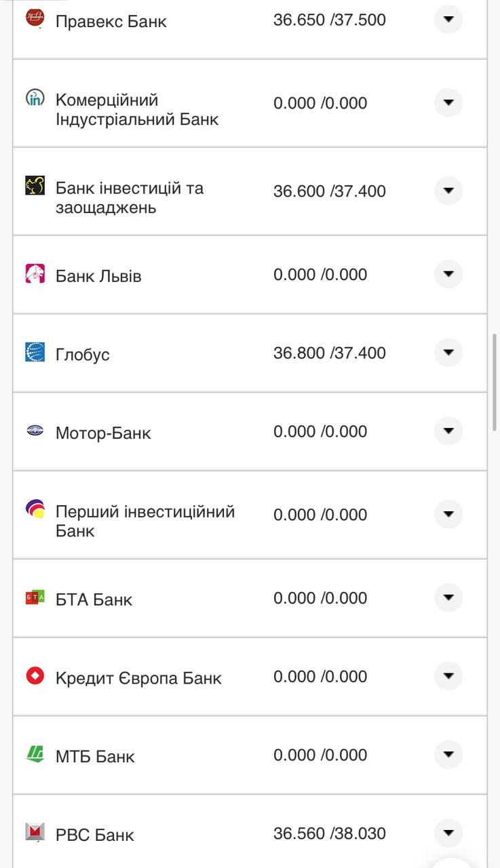Image resolution: width=500 pixels, height=868 pixels.
Task: Expand the Правекс Банк rate details
Action: [x=448, y=20]
